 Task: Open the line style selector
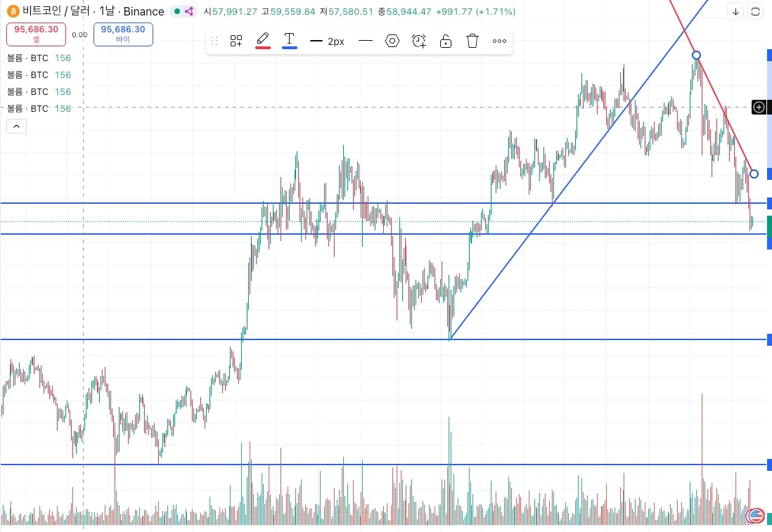tap(366, 41)
